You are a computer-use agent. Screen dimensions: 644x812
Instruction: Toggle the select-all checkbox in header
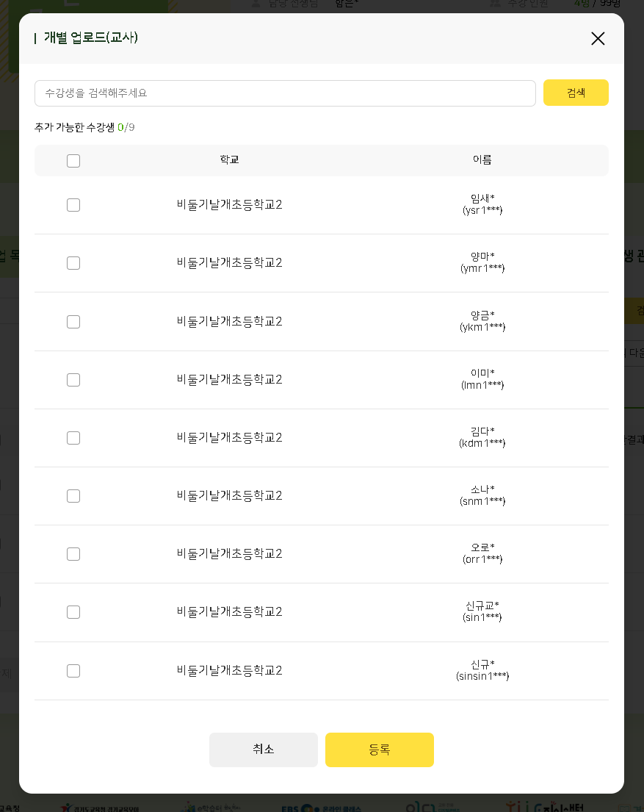[73, 161]
